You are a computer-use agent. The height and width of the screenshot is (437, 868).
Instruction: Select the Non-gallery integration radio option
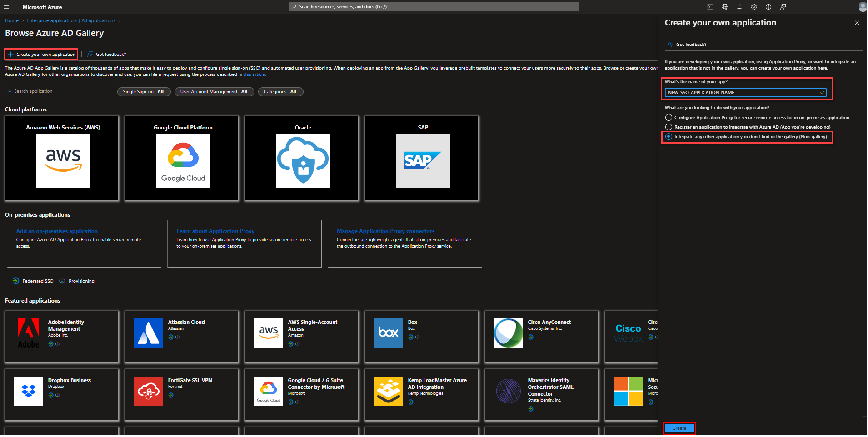668,137
